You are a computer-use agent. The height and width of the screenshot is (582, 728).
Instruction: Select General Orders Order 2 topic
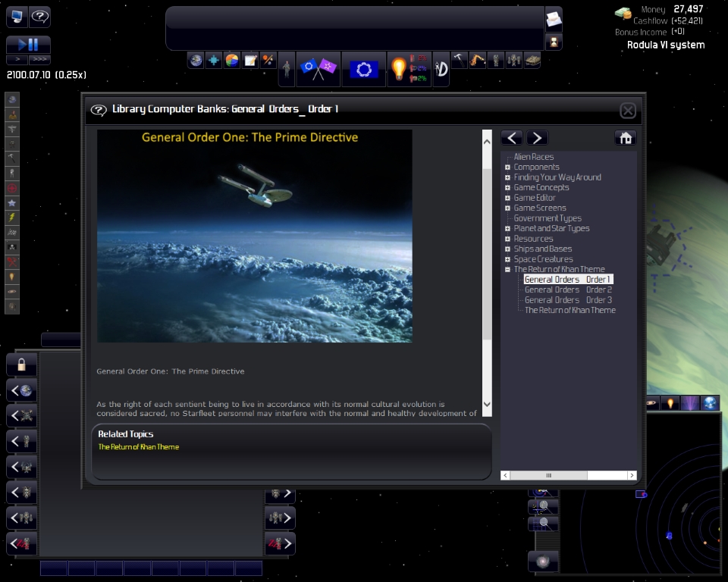[x=568, y=289]
